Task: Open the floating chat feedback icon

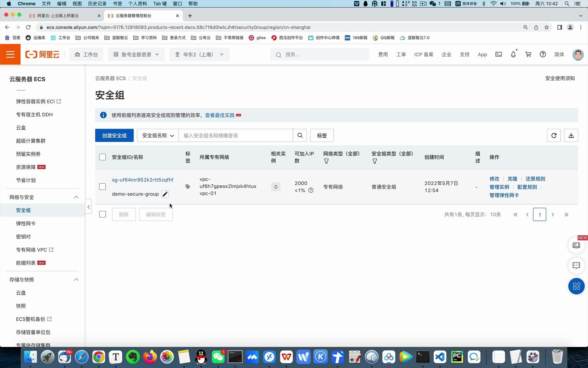Action: pos(576,265)
